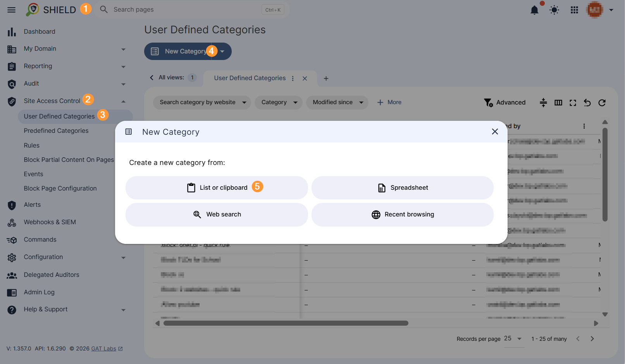625x364 pixels.
Task: Open Commands page
Action: click(40, 239)
